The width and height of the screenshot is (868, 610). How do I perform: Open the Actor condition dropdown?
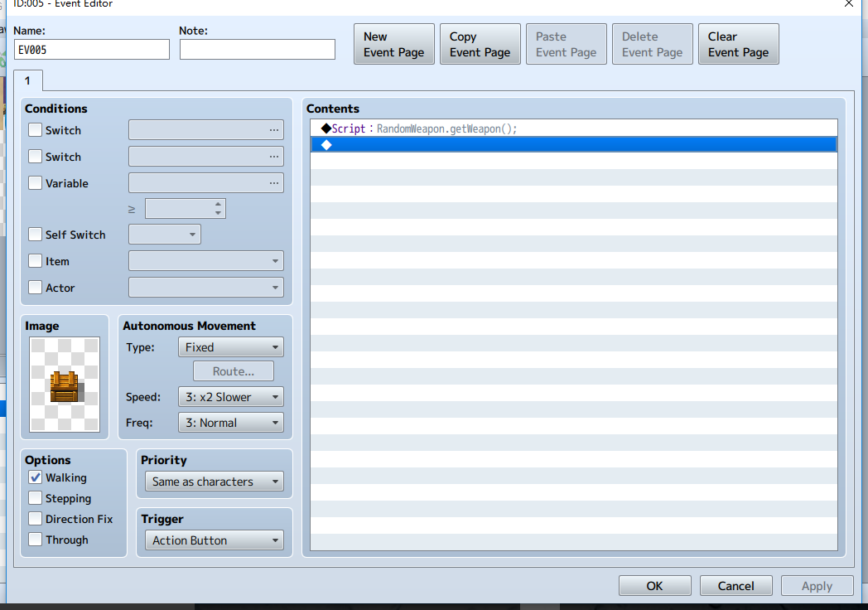206,288
